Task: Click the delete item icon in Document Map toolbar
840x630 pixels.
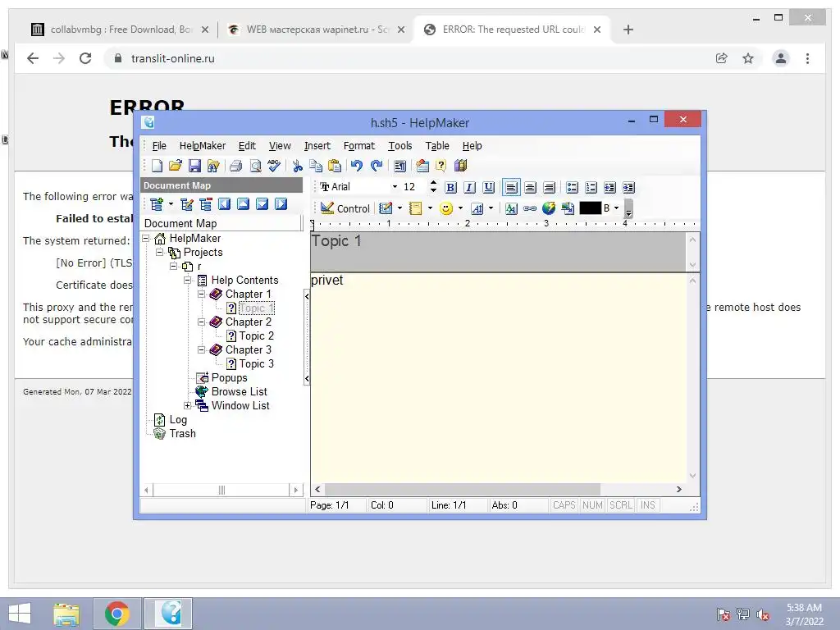Action: click(206, 204)
